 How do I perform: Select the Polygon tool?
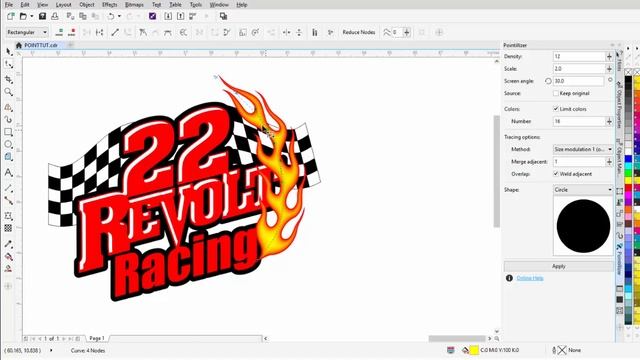coord(9,157)
